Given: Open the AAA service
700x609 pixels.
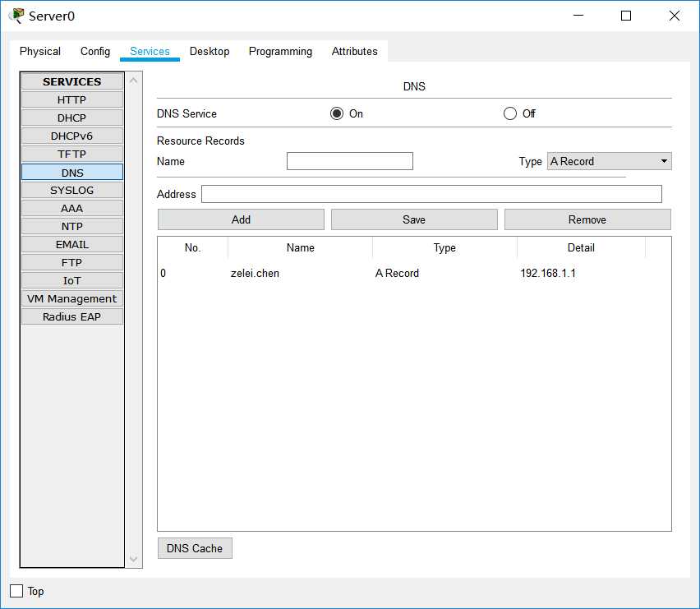Looking at the screenshot, I should coord(71,209).
